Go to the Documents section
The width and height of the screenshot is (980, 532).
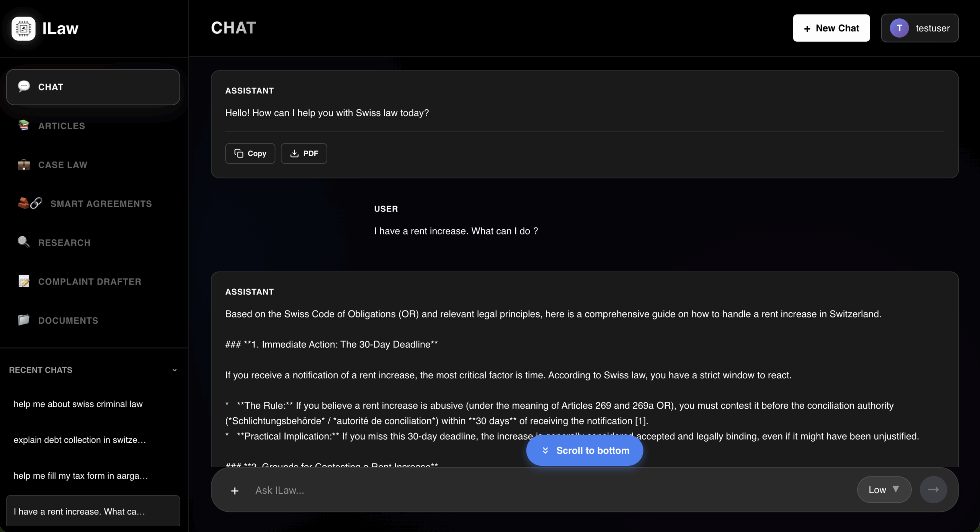pyautogui.click(x=68, y=321)
